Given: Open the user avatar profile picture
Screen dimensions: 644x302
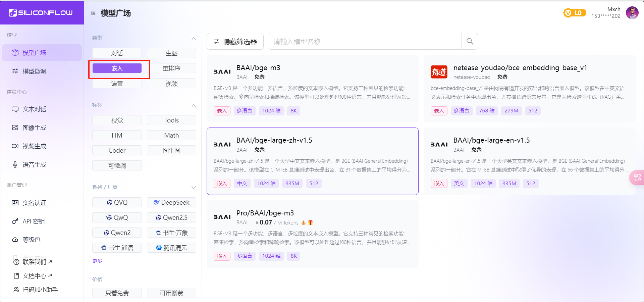Looking at the screenshot, I should pos(632,13).
